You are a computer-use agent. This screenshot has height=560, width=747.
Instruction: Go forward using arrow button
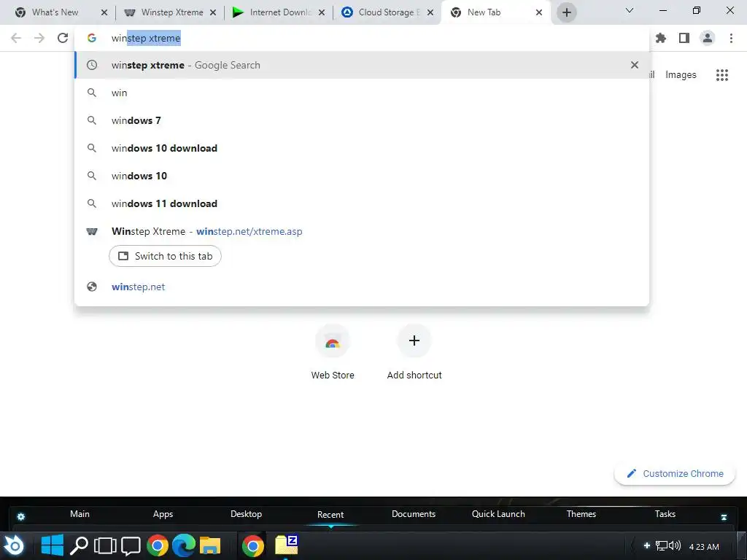pyautogui.click(x=39, y=38)
